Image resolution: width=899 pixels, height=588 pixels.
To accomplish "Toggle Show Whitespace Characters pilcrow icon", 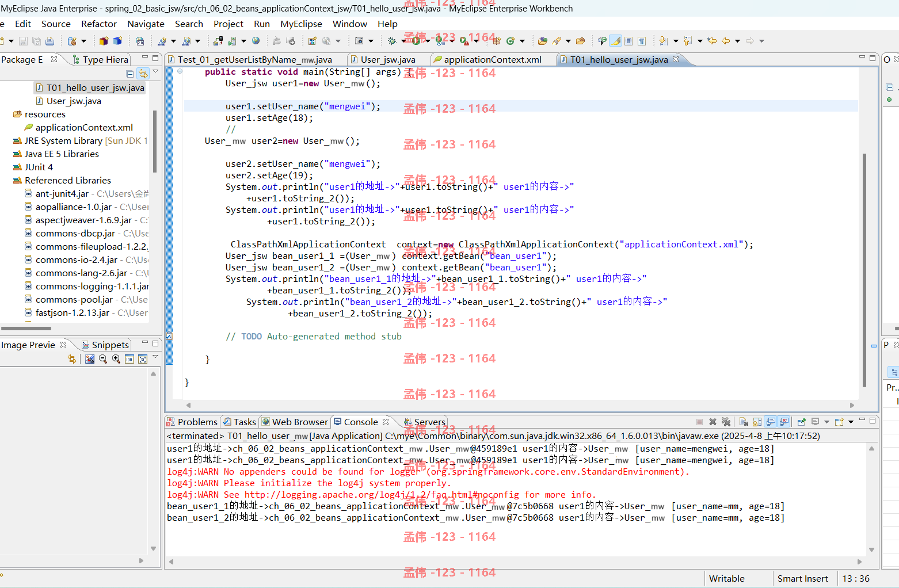I will (x=642, y=41).
